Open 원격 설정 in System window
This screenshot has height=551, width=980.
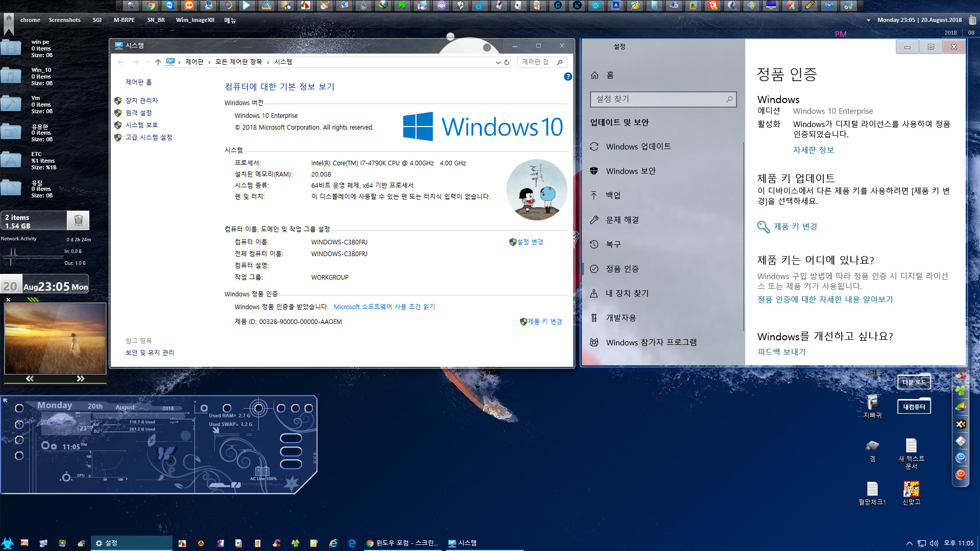(x=138, y=113)
